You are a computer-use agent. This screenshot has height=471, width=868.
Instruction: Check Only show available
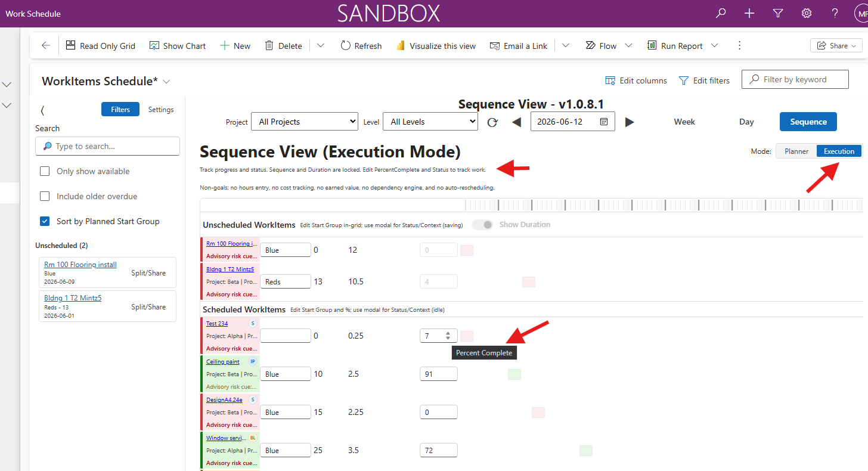click(45, 171)
